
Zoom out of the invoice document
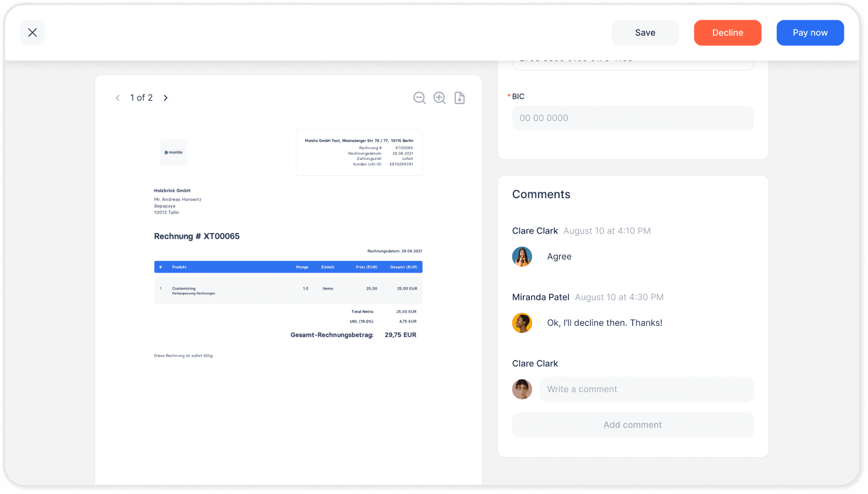pos(419,98)
